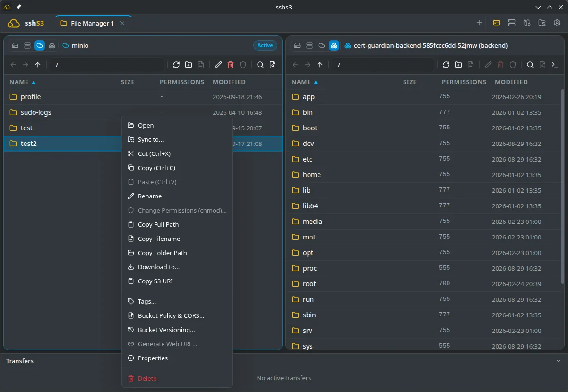Choose Open from the context menu

[177, 125]
